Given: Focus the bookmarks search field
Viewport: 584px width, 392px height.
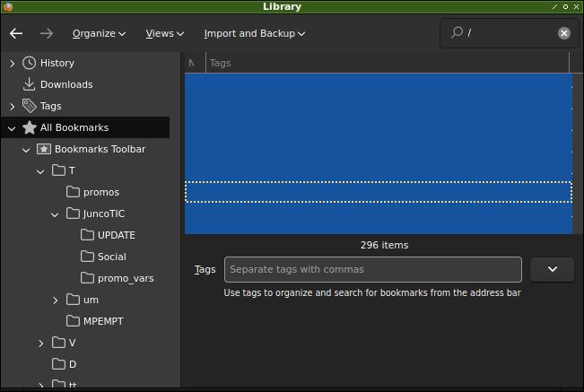Looking at the screenshot, I should pyautogui.click(x=509, y=33).
